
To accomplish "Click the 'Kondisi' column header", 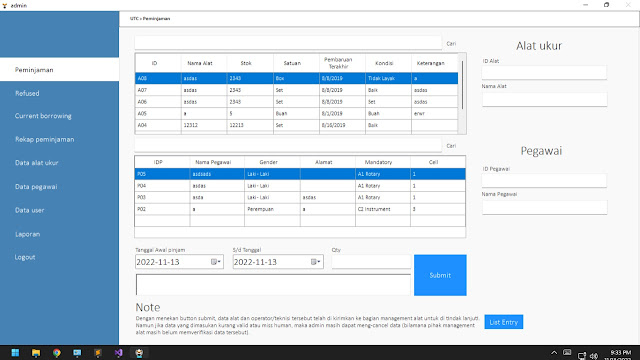I will click(384, 63).
